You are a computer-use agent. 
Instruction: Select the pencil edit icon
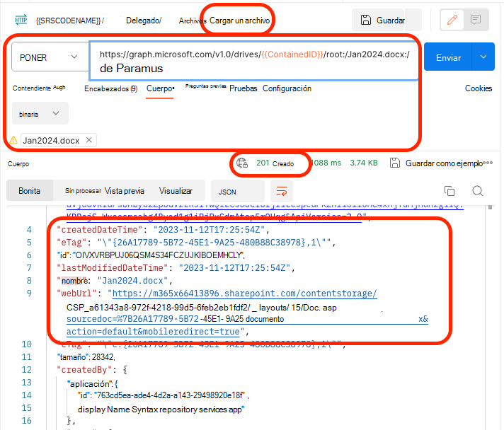pyautogui.click(x=452, y=20)
